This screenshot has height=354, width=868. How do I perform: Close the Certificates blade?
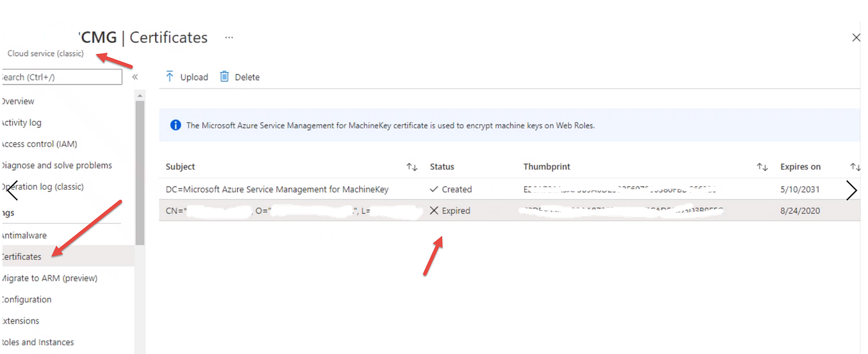[x=856, y=38]
